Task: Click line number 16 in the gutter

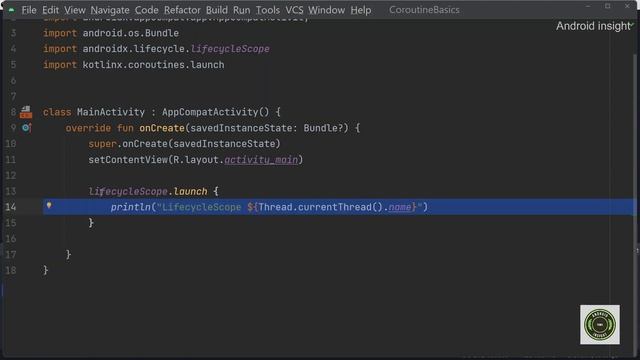Action: coord(11,239)
